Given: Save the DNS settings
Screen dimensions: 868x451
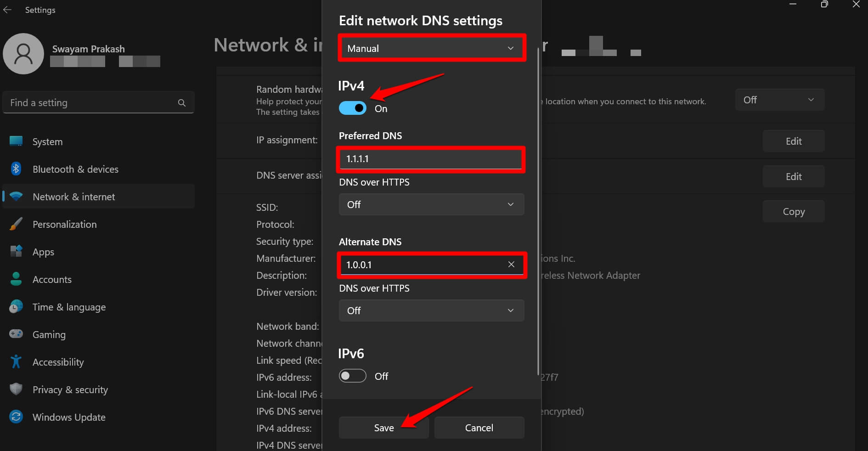Looking at the screenshot, I should tap(383, 428).
